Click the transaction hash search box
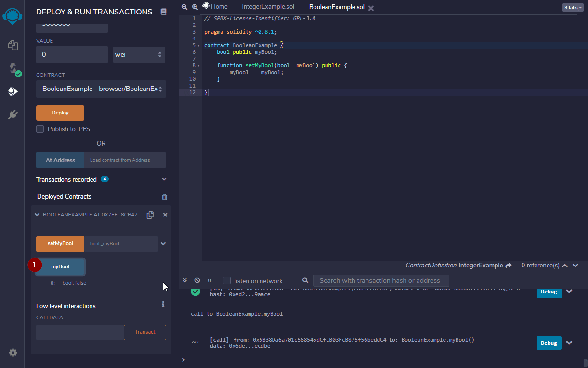The width and height of the screenshot is (588, 368). [x=381, y=280]
